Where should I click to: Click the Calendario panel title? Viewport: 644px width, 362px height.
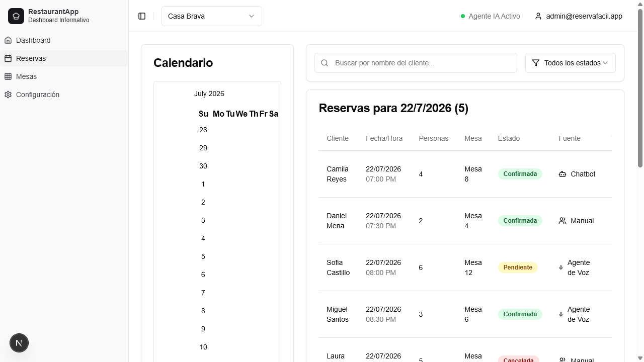pos(183,63)
